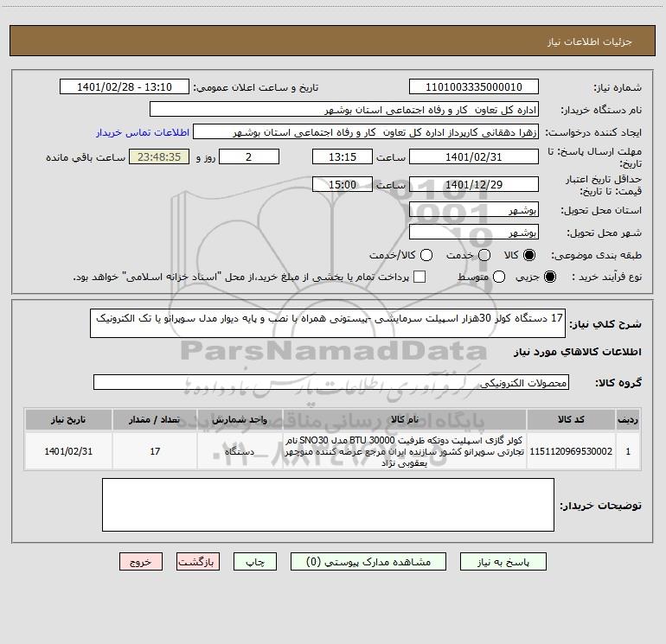Click the countdown timer 23:48:35 field
This screenshot has width=666, height=644.
159,156
